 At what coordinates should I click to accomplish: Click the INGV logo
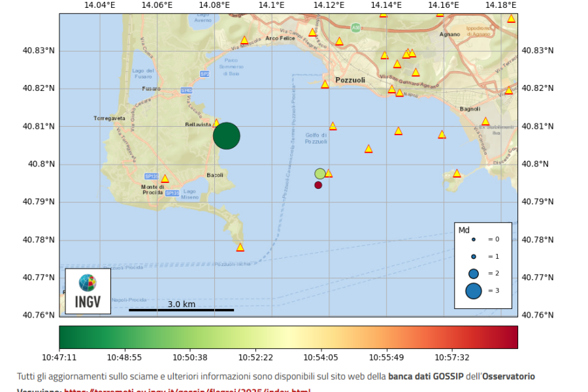pyautogui.click(x=88, y=291)
